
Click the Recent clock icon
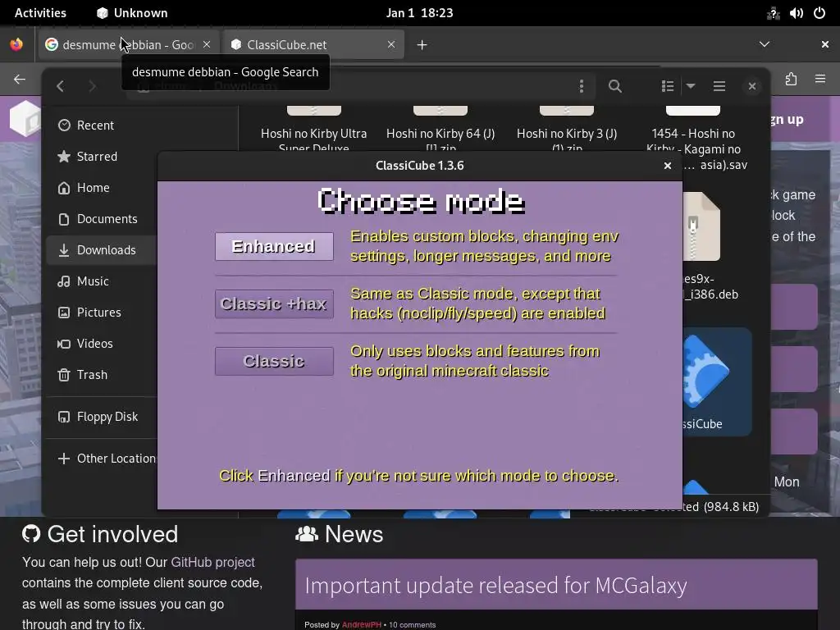pos(64,126)
